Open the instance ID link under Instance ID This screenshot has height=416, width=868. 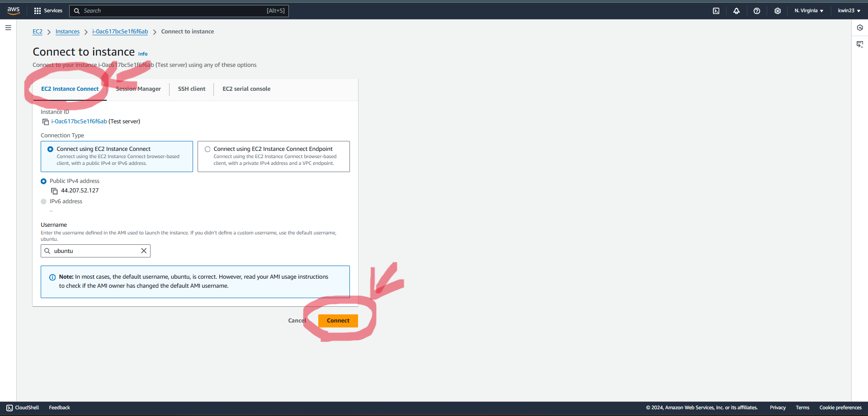click(79, 122)
